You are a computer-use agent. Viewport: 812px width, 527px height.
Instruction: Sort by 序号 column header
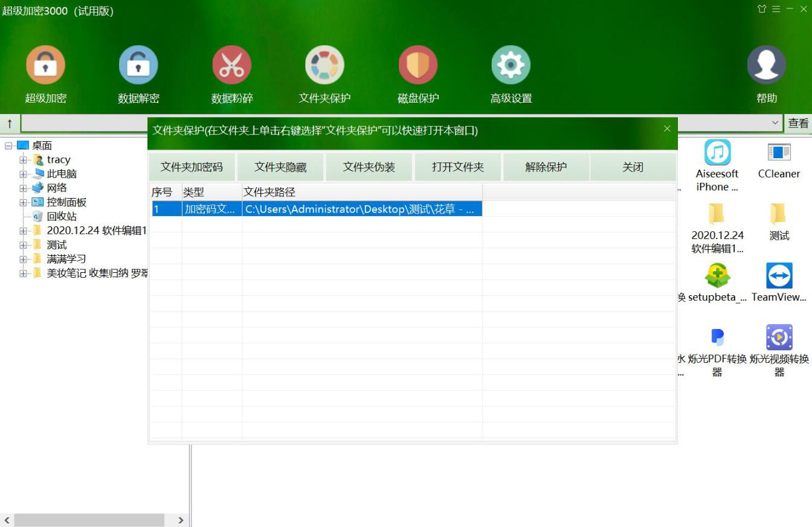[x=166, y=192]
